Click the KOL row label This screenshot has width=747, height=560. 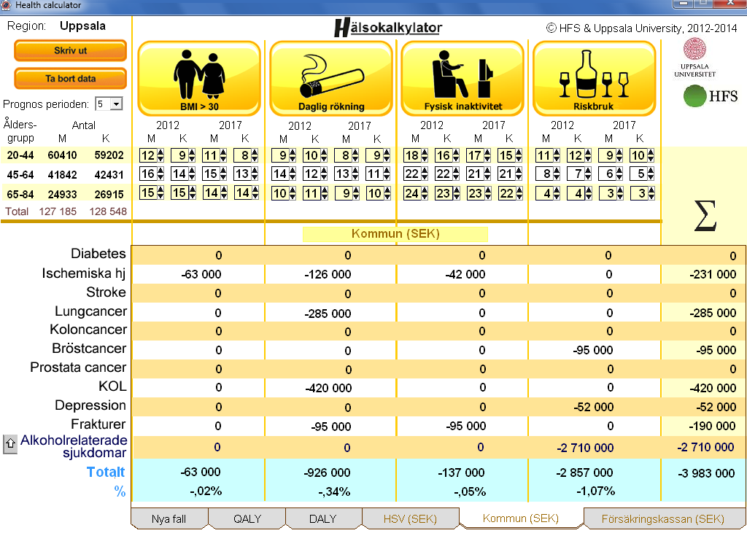coord(112,386)
